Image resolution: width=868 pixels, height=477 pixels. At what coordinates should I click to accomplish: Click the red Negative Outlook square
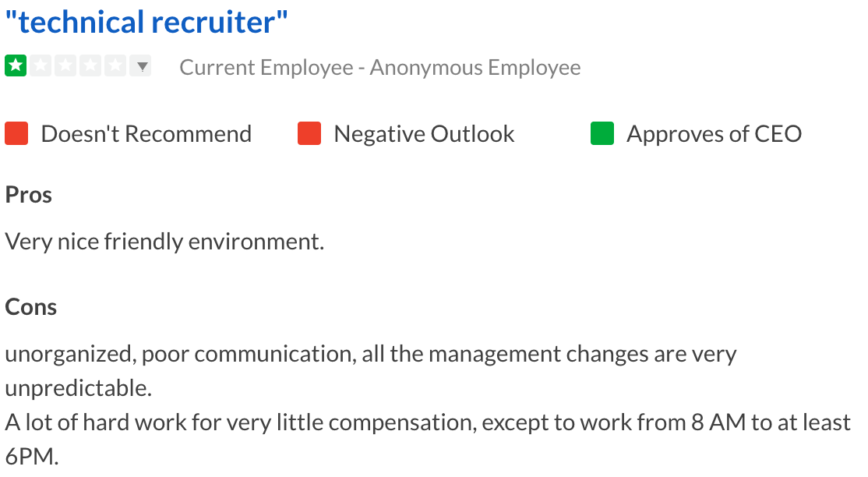(309, 134)
